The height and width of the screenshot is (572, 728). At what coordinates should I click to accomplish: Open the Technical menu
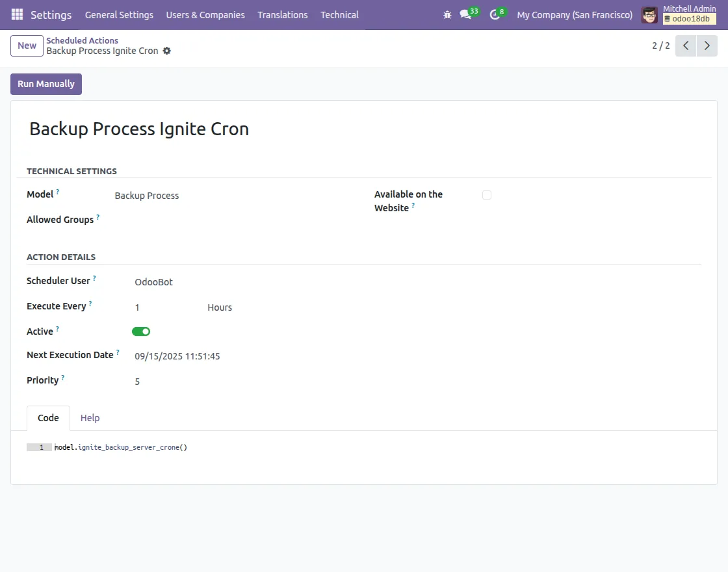339,14
